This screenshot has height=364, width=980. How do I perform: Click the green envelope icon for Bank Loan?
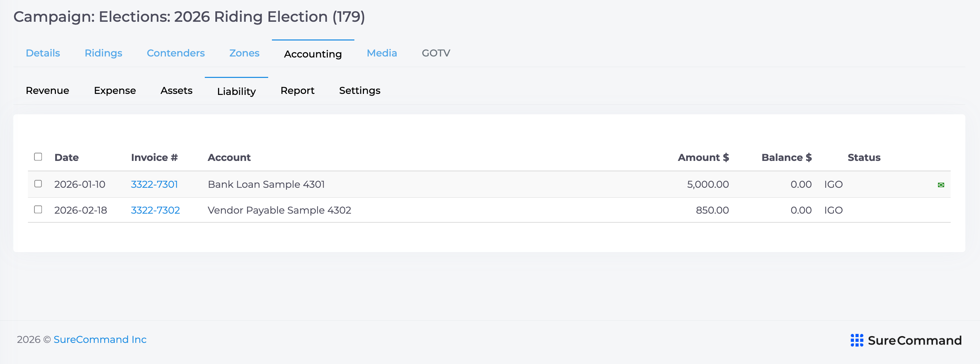tap(941, 185)
